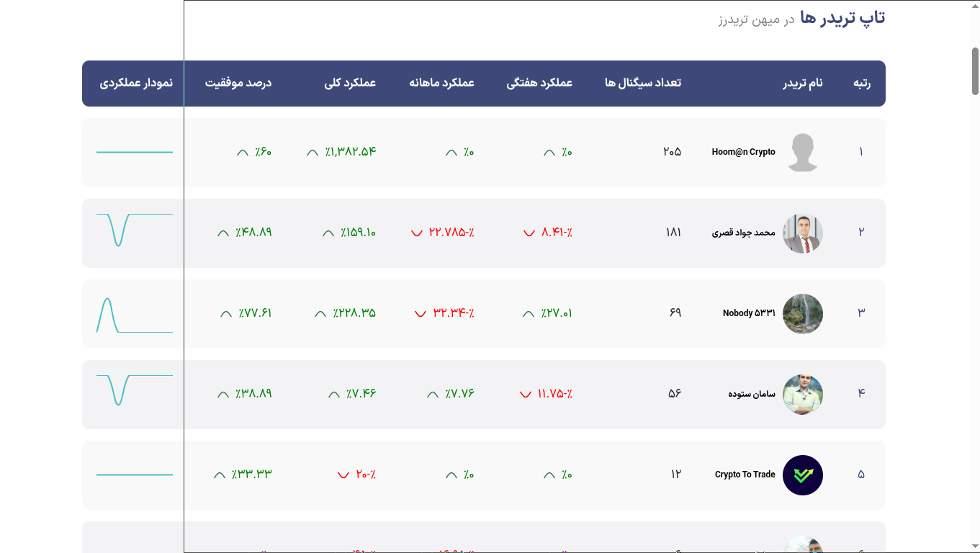Viewport: 980px width, 553px height.
Task: Open trader name Hoom@n Crypto
Action: [743, 152]
